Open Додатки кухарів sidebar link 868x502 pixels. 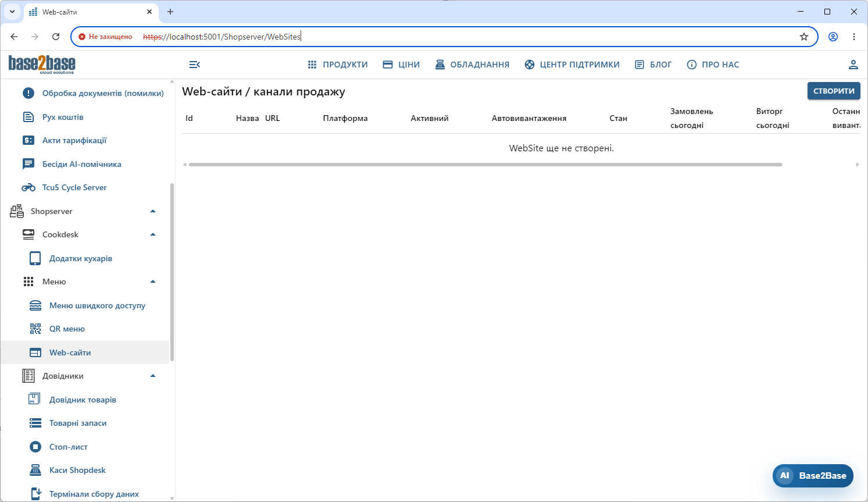coord(81,258)
